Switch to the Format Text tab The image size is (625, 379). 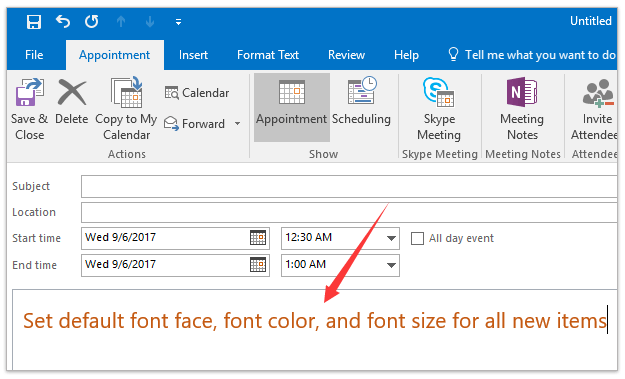[268, 55]
